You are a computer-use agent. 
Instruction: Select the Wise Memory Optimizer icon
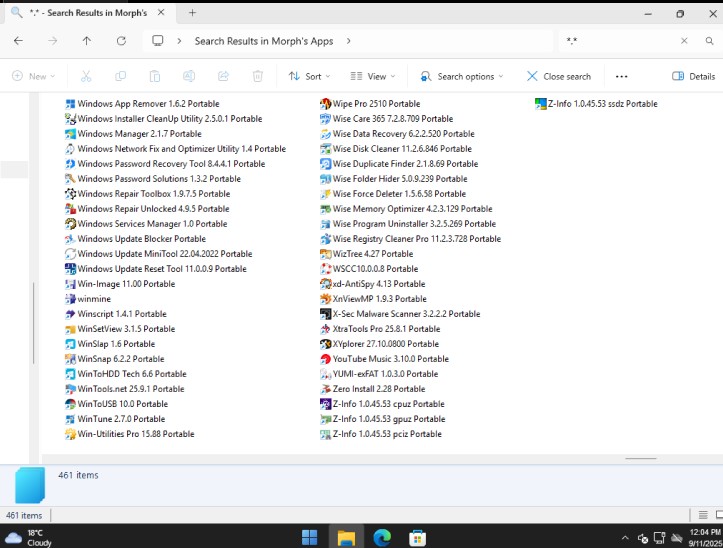click(x=326, y=209)
